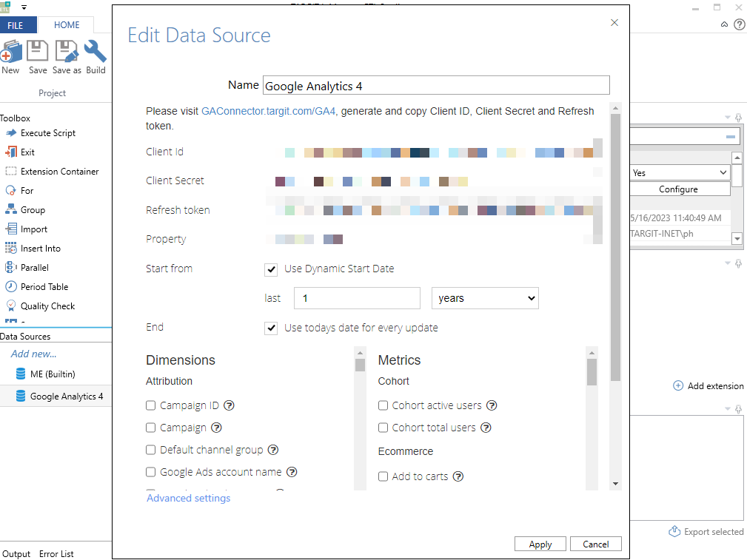Click the properties panel scroll-down arrow
The width and height of the screenshot is (747, 560).
(737, 238)
